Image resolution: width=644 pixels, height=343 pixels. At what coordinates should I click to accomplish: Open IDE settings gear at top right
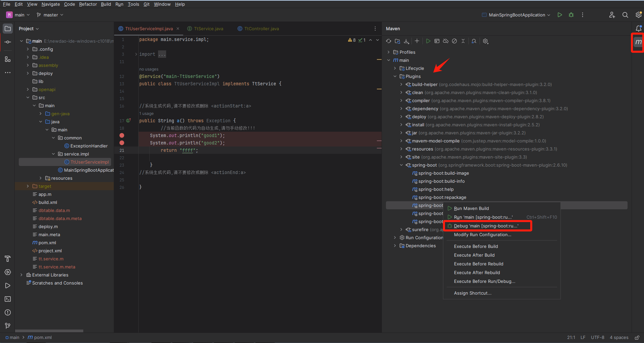point(638,15)
